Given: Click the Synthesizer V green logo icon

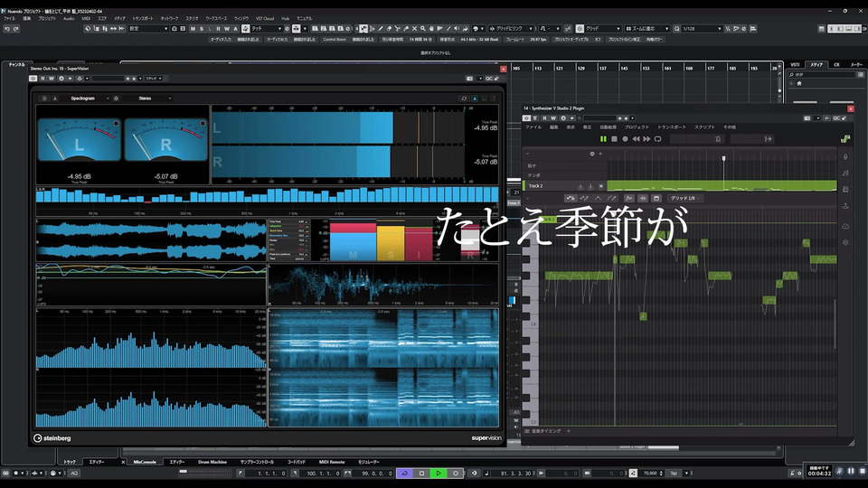Looking at the screenshot, I should click(845, 139).
